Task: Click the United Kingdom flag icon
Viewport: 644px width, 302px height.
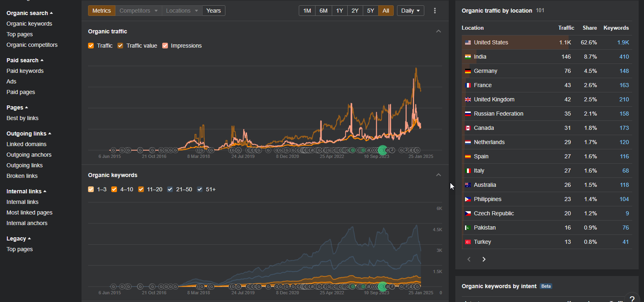Action: [x=468, y=99]
